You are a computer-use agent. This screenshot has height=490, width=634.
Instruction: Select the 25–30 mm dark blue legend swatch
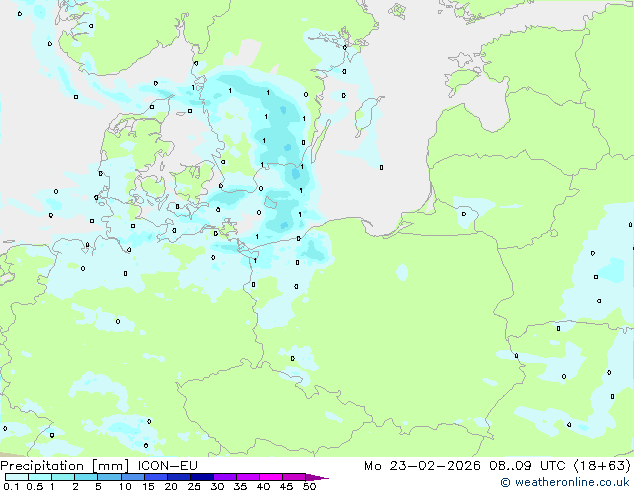(x=201, y=477)
